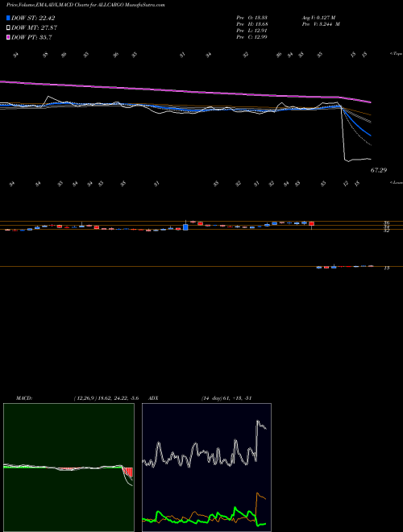
Task: Click the red MACD histogram bars
Action: 128,472
